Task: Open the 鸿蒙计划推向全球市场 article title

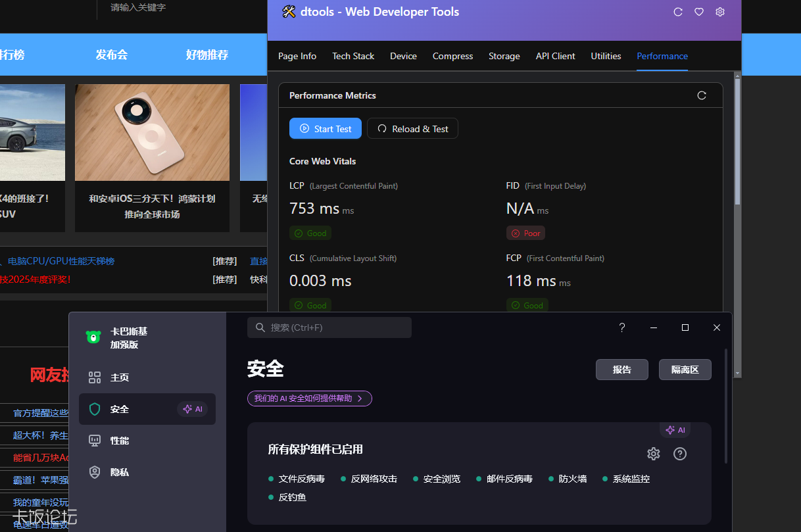Action: coord(153,206)
